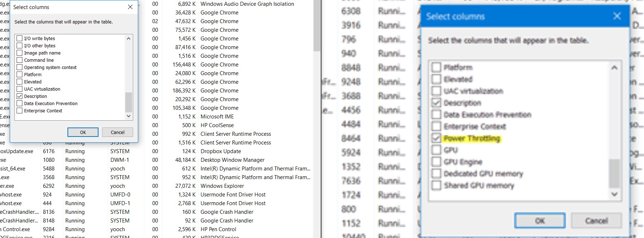
Task: Click the 105,348 K memory value
Action: coord(184,108)
